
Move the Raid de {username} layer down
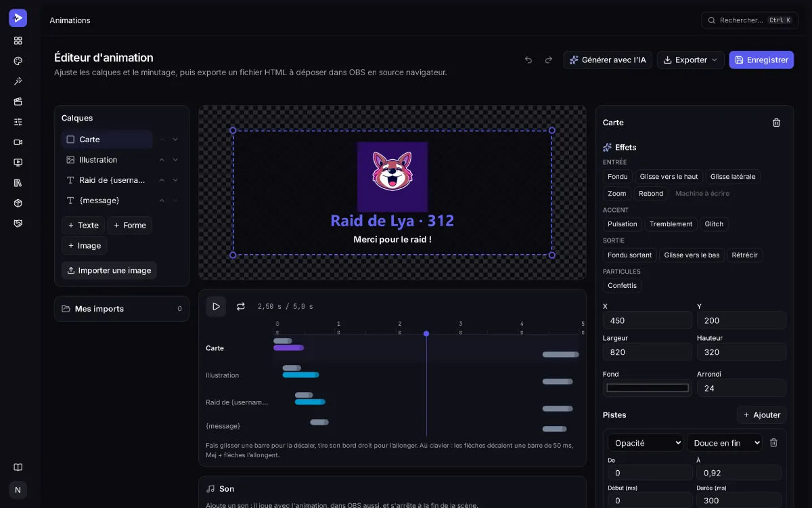coord(175,180)
